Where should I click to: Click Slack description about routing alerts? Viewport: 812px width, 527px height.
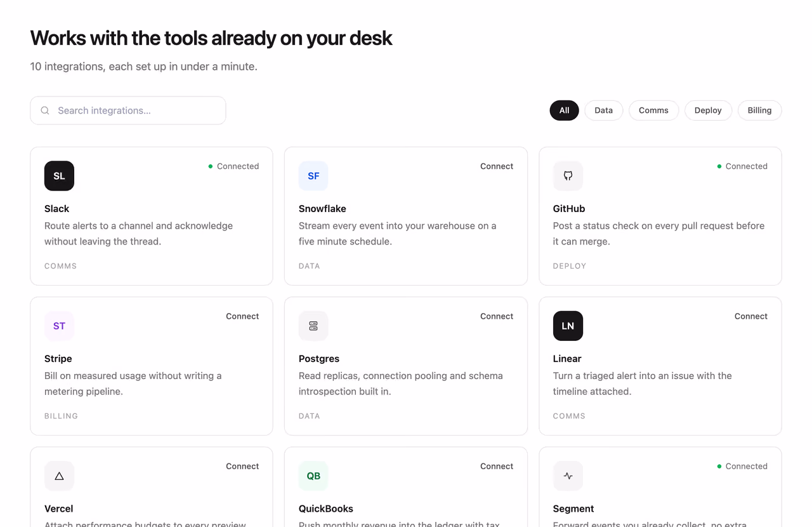[x=138, y=234]
